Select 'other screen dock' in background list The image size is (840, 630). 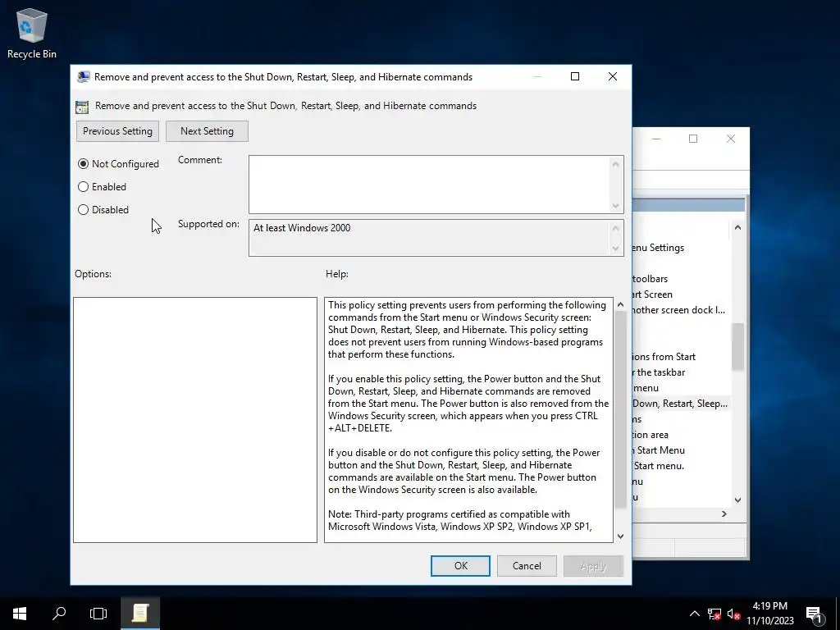click(678, 310)
